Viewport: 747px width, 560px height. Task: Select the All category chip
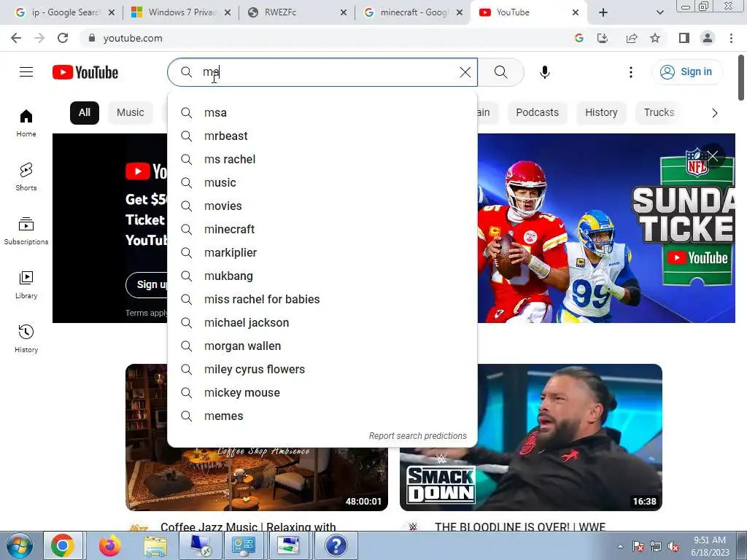pyautogui.click(x=85, y=112)
